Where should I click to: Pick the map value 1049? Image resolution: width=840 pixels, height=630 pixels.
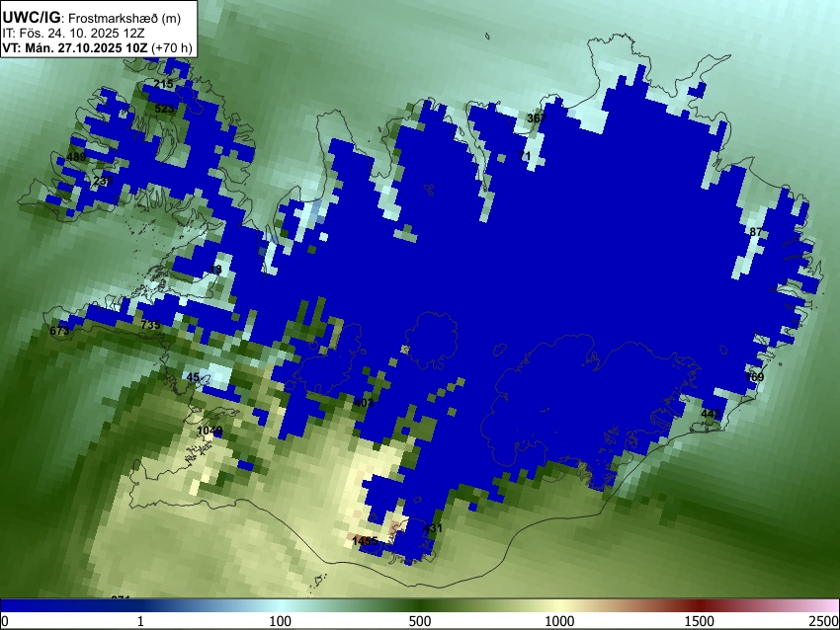[x=210, y=431]
